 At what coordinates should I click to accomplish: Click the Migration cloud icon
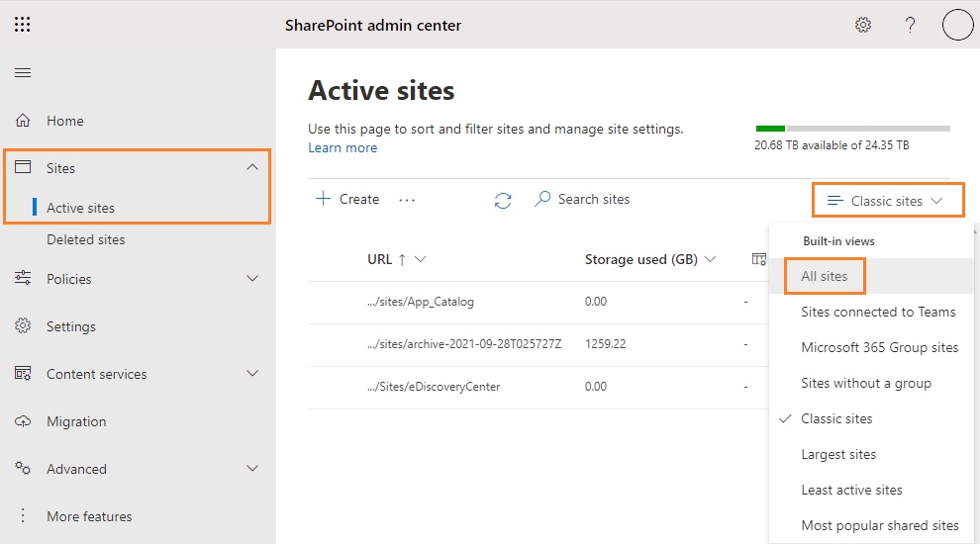[x=23, y=421]
